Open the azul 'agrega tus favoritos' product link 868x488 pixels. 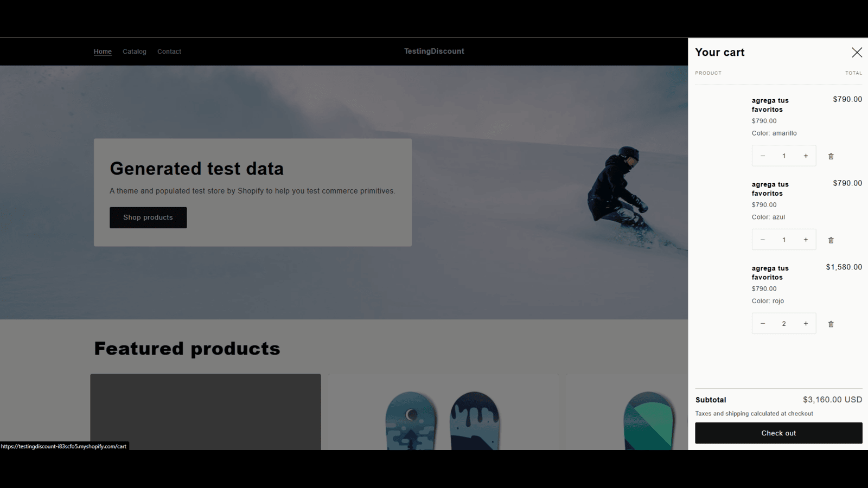point(770,189)
